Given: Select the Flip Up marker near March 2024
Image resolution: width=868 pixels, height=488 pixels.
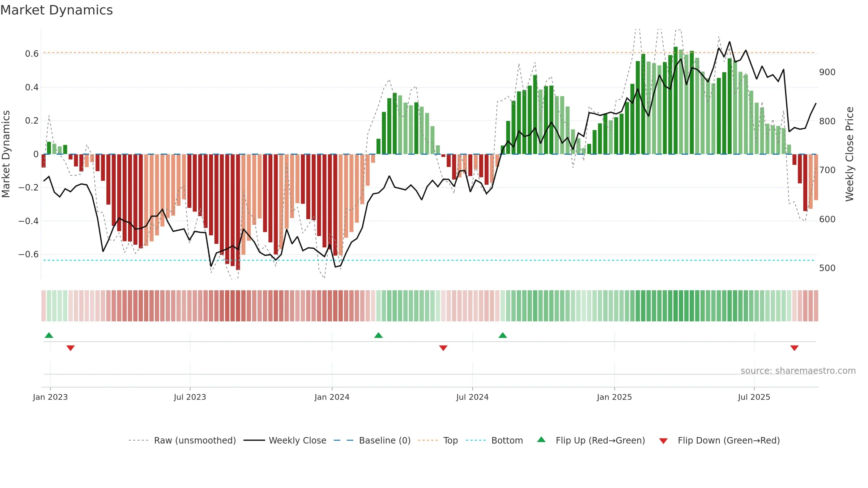Looking at the screenshot, I should pos(378,335).
